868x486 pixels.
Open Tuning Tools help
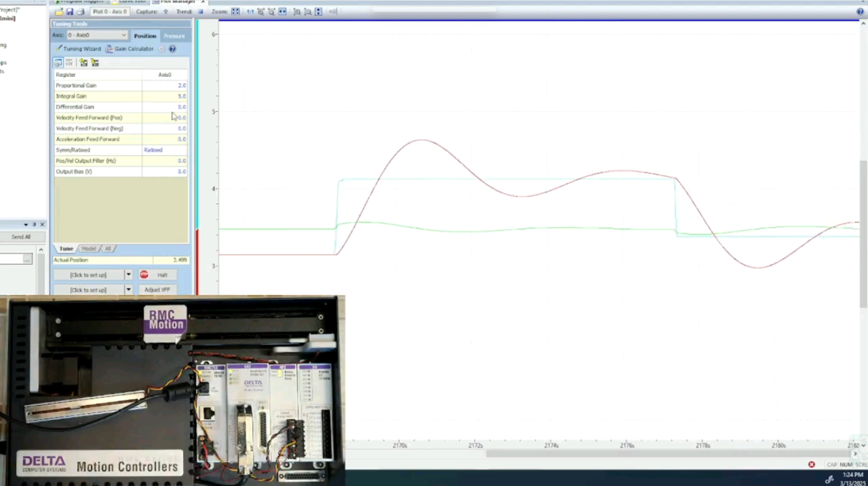173,49
